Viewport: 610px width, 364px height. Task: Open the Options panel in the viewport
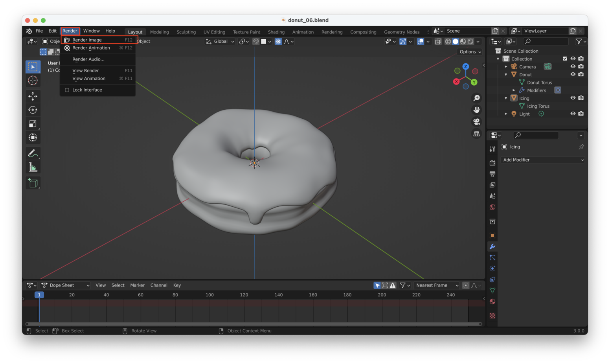(469, 51)
